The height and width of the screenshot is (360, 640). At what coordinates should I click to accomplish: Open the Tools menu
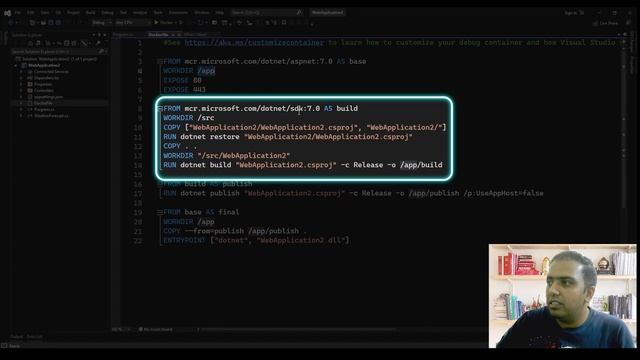tap(158, 13)
